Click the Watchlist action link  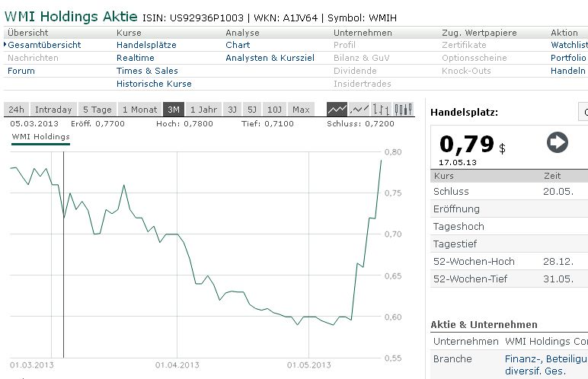click(569, 45)
